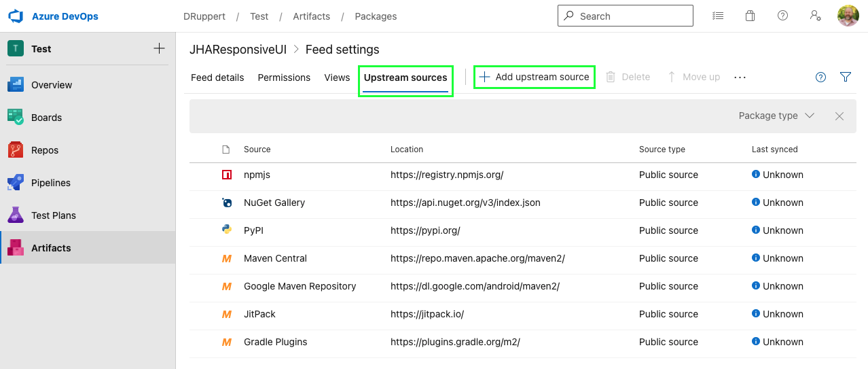Switch to the Views tab
Image resolution: width=868 pixels, height=369 pixels.
337,77
